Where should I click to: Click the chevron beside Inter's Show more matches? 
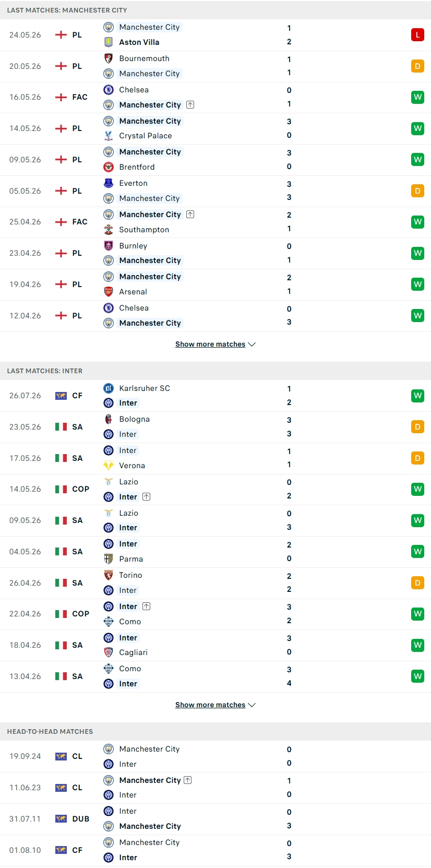252,705
